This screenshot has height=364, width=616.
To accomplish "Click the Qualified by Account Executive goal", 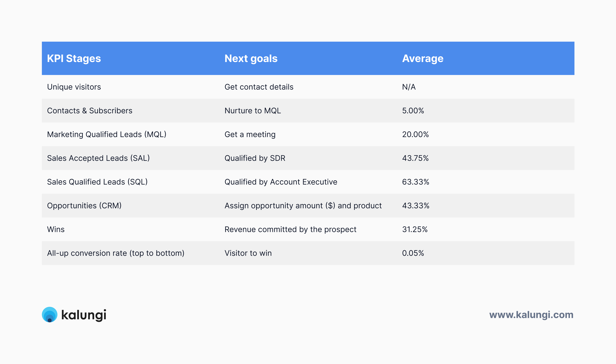I will (281, 182).
